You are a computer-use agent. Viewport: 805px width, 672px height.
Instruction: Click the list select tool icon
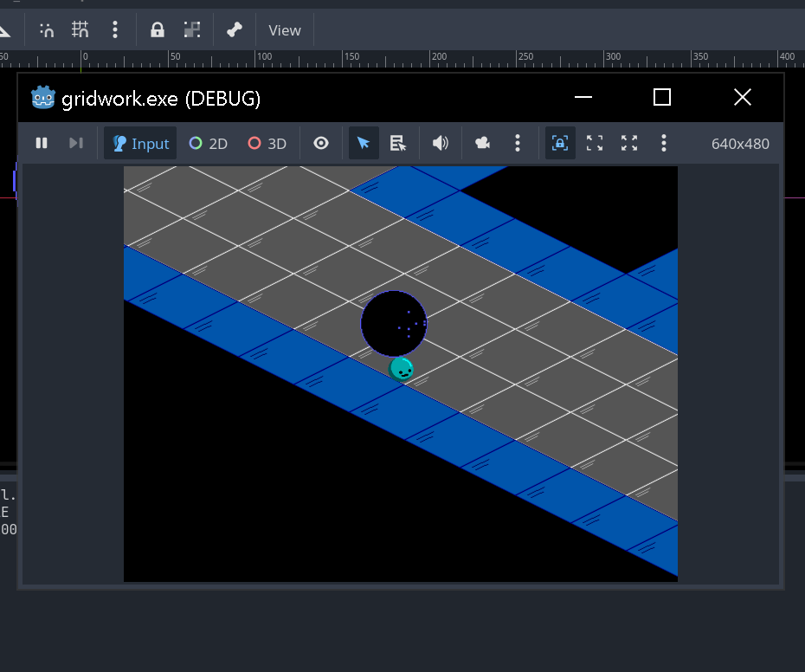click(398, 143)
